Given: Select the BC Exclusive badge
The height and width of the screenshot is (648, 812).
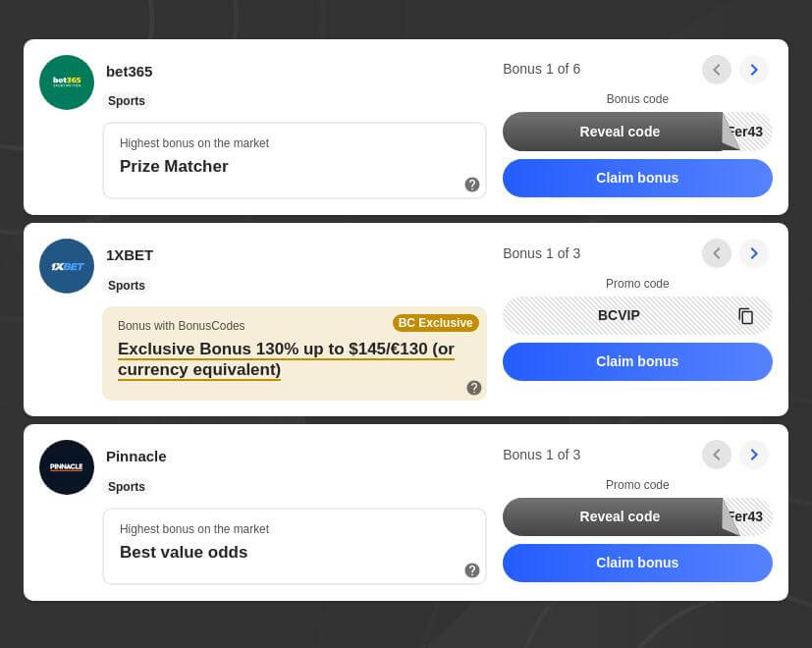Looking at the screenshot, I should click(x=435, y=323).
